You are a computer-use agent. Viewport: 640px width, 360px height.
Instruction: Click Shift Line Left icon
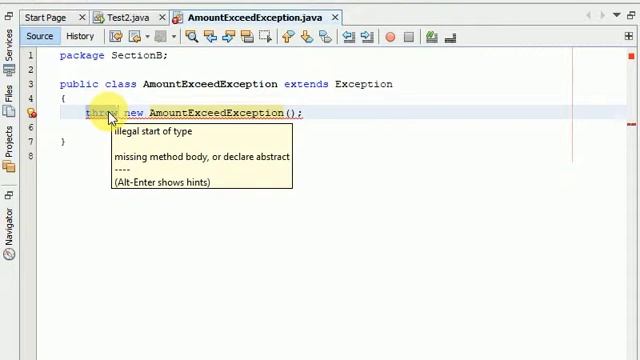coord(348,37)
